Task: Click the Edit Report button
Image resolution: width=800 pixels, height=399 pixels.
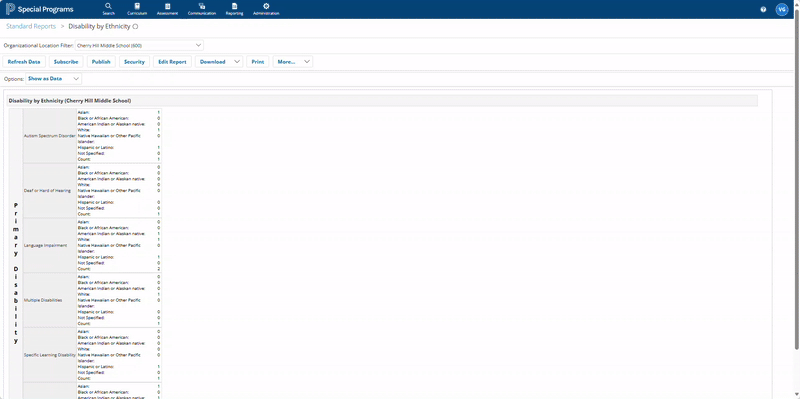Action: [172, 62]
